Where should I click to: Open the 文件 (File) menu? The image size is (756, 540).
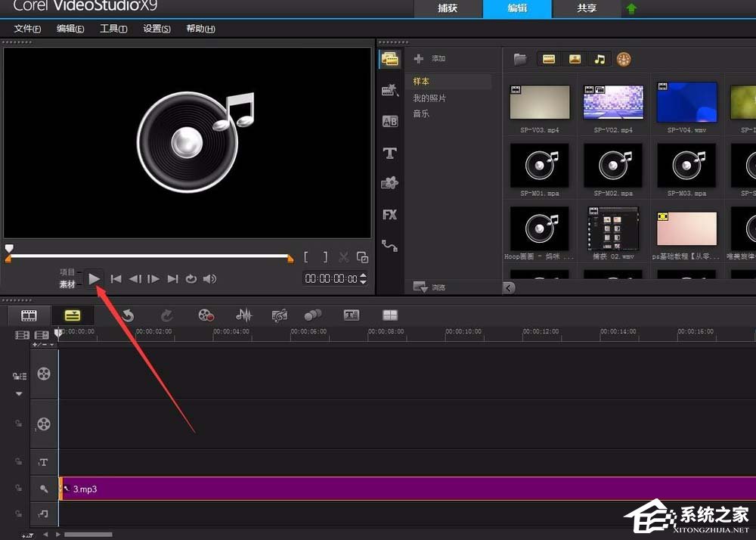[x=27, y=29]
